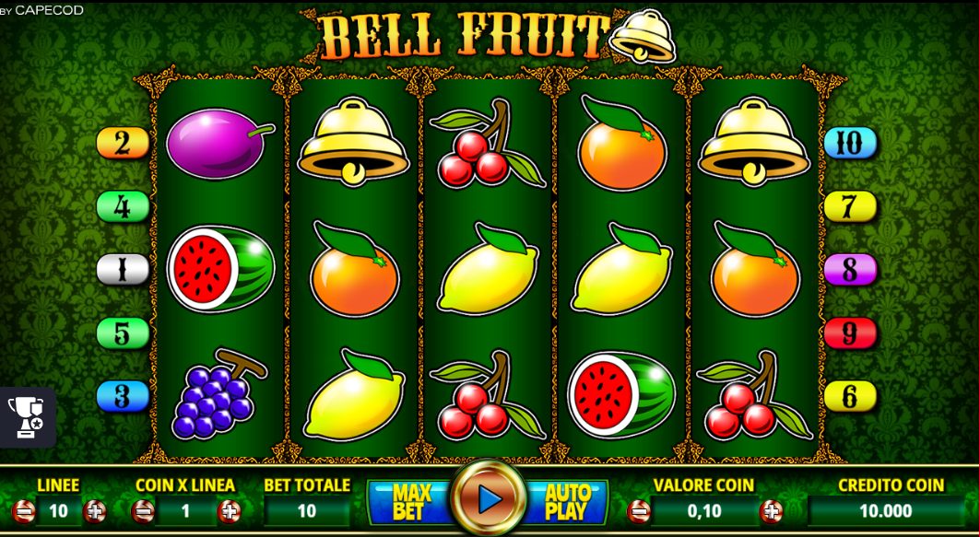Decrease LINEE with the minus button
The height and width of the screenshot is (537, 980).
pos(23,512)
